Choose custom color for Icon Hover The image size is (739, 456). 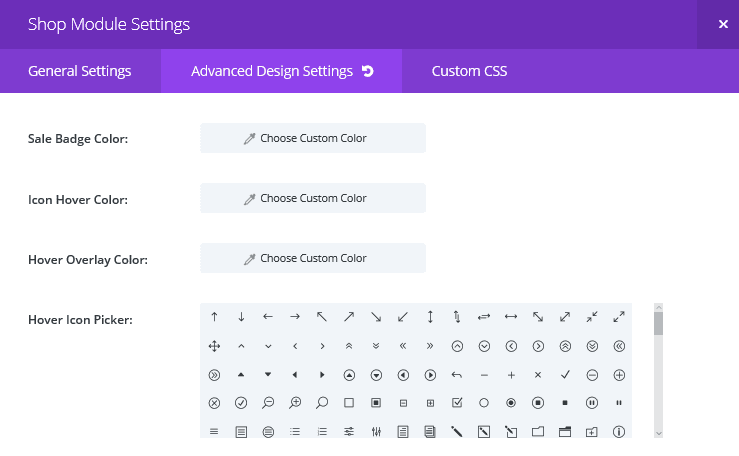point(313,198)
